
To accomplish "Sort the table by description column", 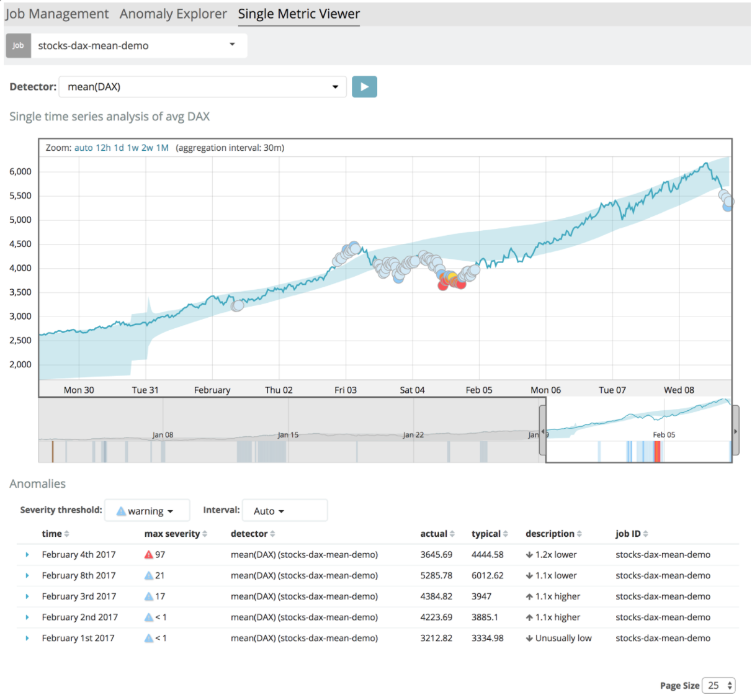I will 553,534.
